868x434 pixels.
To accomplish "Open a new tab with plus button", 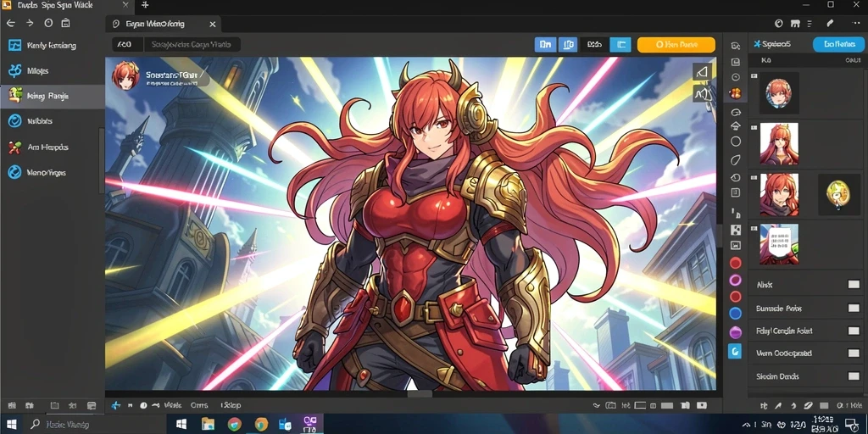I will tap(145, 5).
